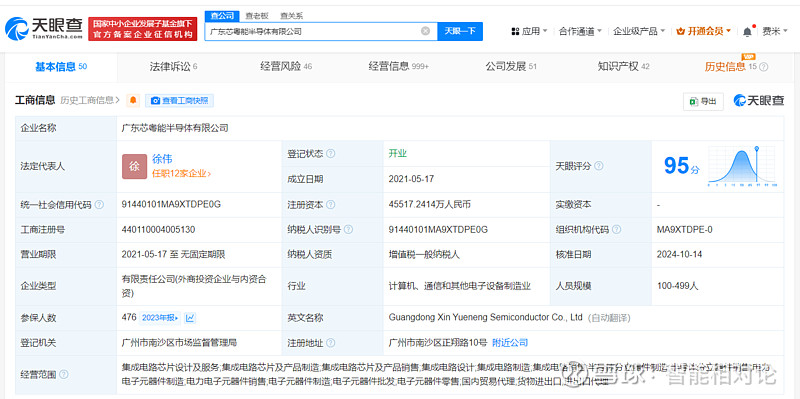Image resolution: width=800 pixels, height=399 pixels.
Task: Click help icon next to 天眼评分
Action: click(x=598, y=166)
